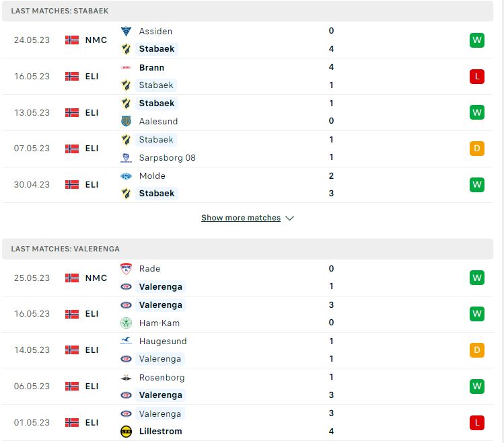Image resolution: width=504 pixels, height=443 pixels.
Task: Click the Rosenborg team crest
Action: (x=126, y=378)
